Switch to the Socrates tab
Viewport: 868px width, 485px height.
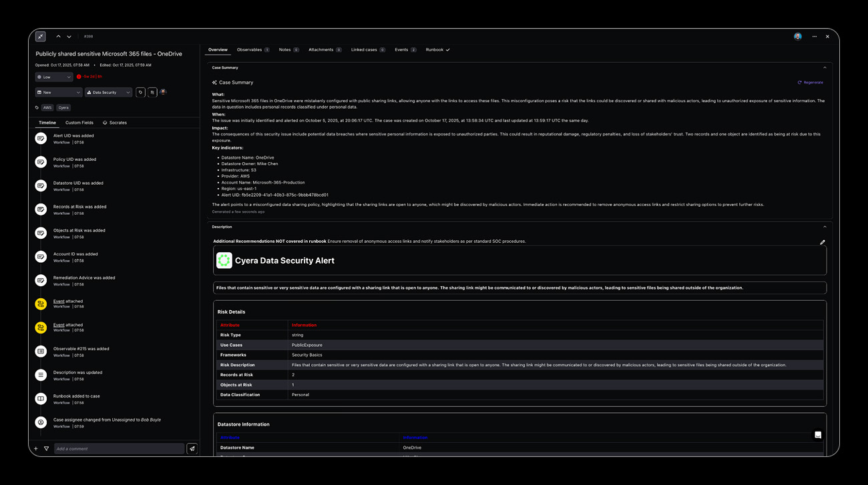(x=115, y=123)
